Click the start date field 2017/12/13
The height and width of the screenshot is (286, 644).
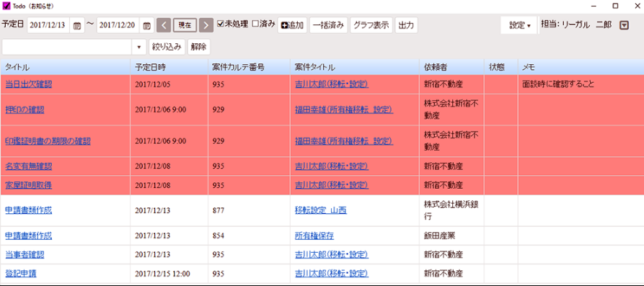(x=48, y=25)
